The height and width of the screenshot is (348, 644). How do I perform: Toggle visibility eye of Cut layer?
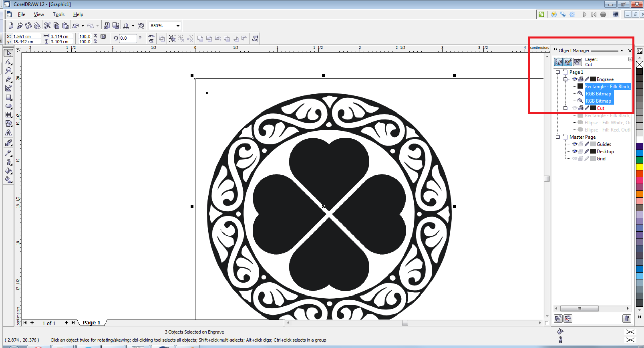point(575,108)
